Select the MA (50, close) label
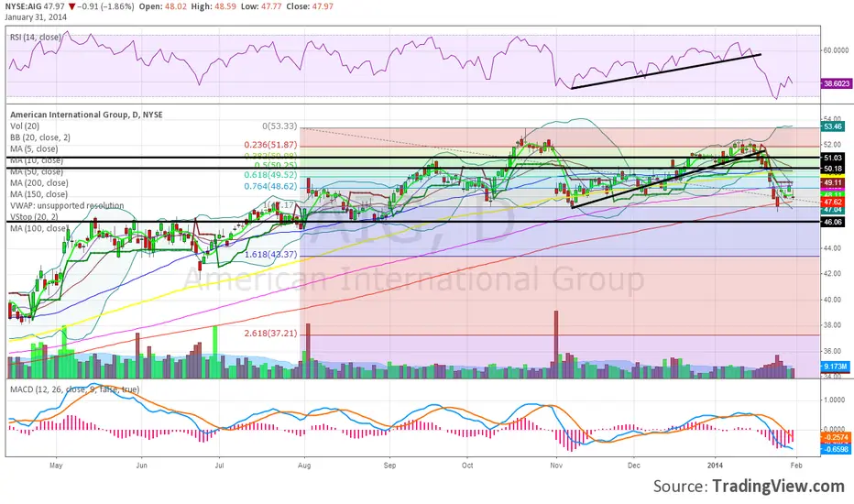The height and width of the screenshot is (504, 854). point(36,171)
